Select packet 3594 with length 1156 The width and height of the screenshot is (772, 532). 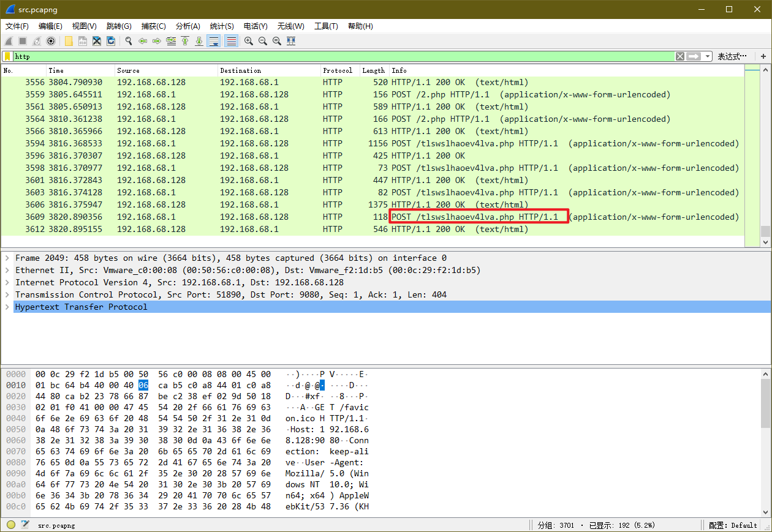373,143
